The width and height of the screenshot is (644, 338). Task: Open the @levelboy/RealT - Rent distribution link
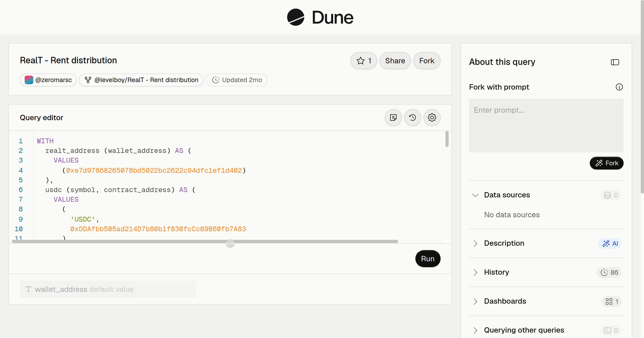pos(141,80)
